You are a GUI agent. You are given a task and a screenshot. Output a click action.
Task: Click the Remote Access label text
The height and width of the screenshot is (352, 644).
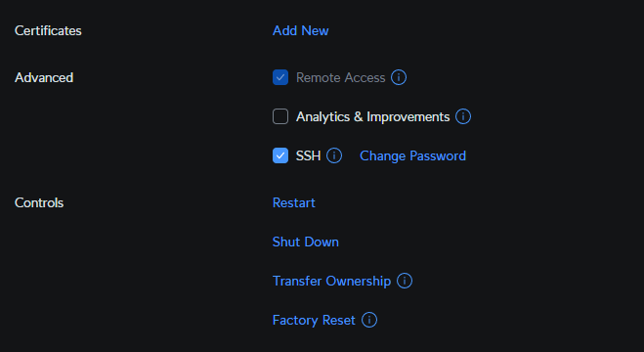(340, 77)
